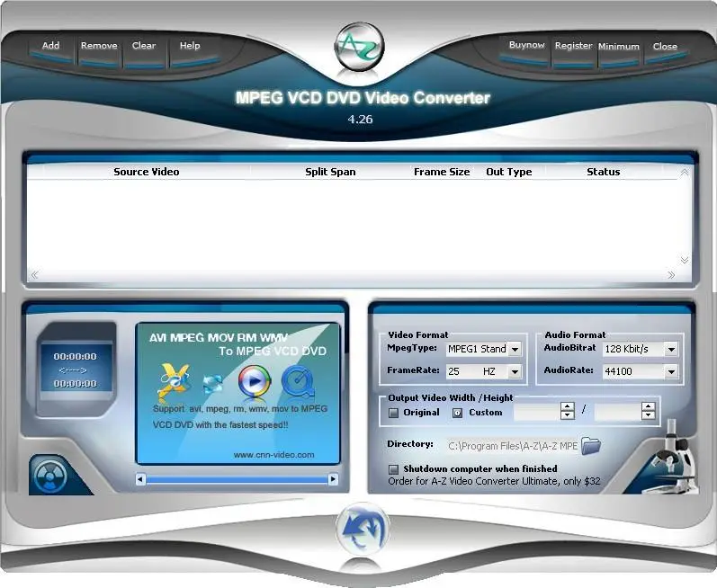Open the AudioBitrat dropdown
Screen dimensions: 717x588
pyautogui.click(x=671, y=350)
